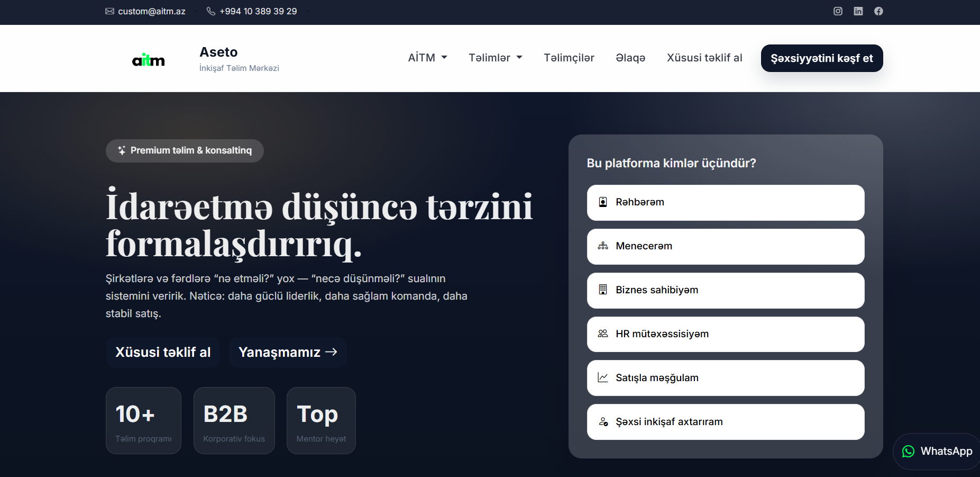Open the Əlaqə menu item
The width and height of the screenshot is (980, 477).
(x=630, y=58)
